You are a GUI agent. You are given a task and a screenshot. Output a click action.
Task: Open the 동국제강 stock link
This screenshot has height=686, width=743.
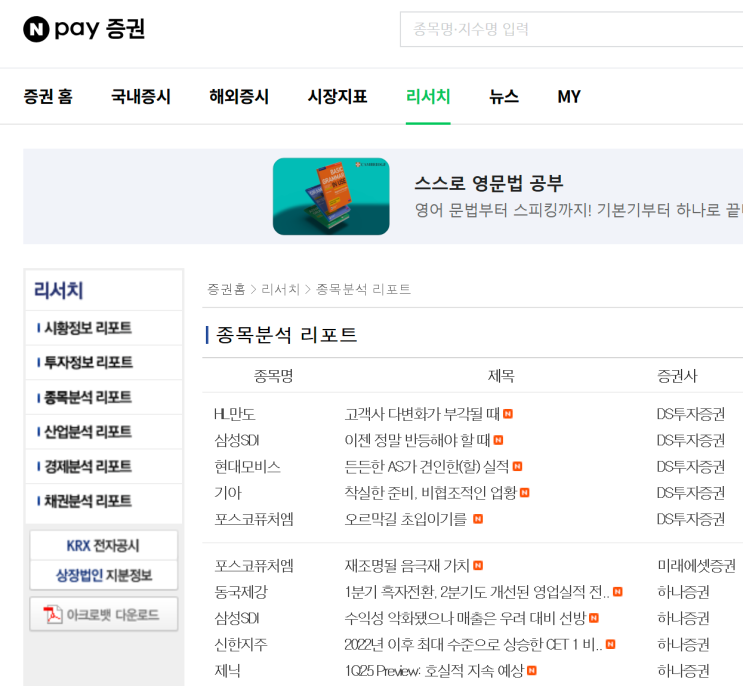pyautogui.click(x=241, y=592)
